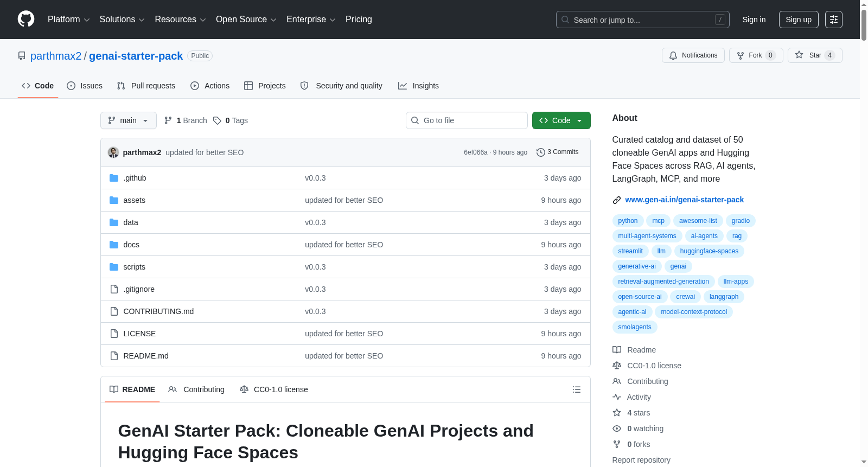Click the parthmax2 avatar in commit row
This screenshot has height=467, width=868.
coord(113,152)
